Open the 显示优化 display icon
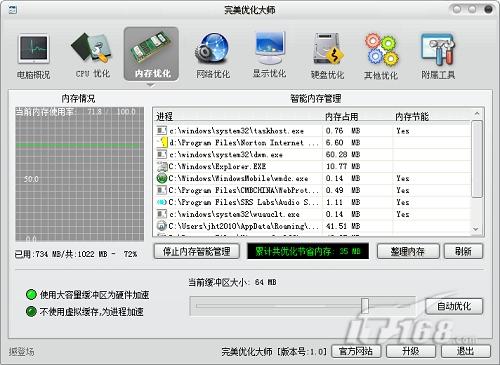The image size is (500, 365). tap(269, 48)
